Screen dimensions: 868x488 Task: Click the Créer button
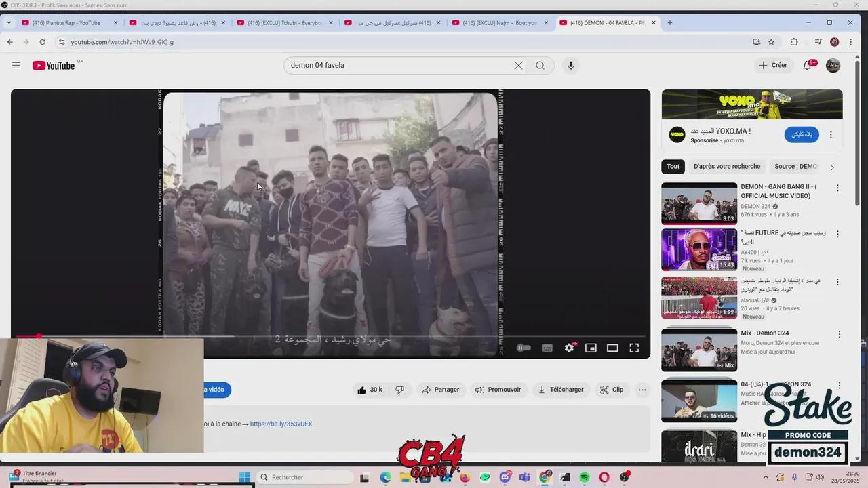tap(773, 65)
